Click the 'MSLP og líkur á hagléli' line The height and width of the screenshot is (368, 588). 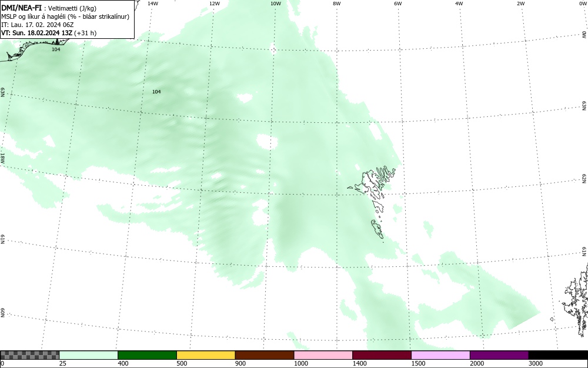(x=65, y=16)
